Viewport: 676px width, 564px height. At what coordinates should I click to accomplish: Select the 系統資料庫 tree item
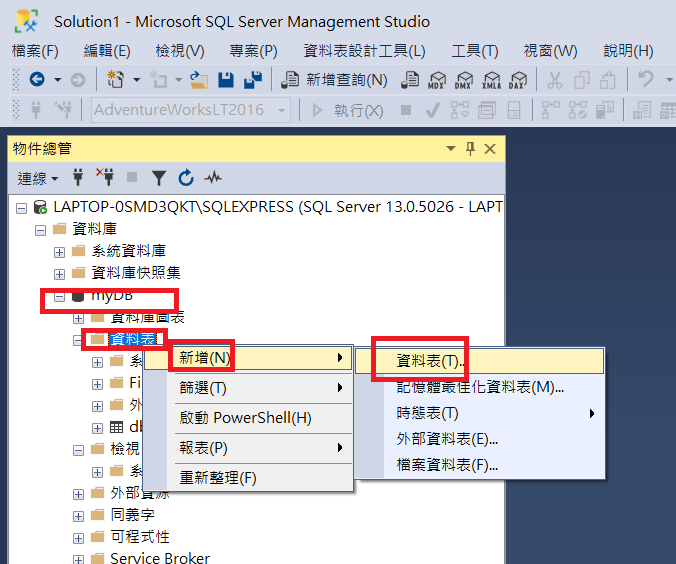pyautogui.click(x=128, y=251)
